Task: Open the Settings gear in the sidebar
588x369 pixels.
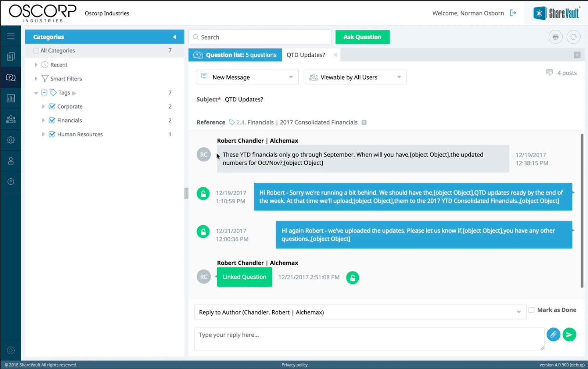Action: (11, 140)
